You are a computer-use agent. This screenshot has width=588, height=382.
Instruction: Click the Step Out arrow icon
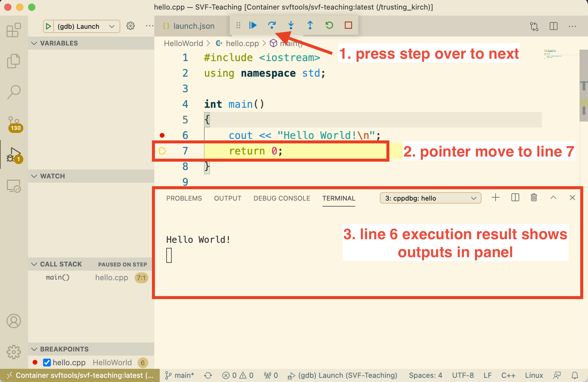[310, 25]
